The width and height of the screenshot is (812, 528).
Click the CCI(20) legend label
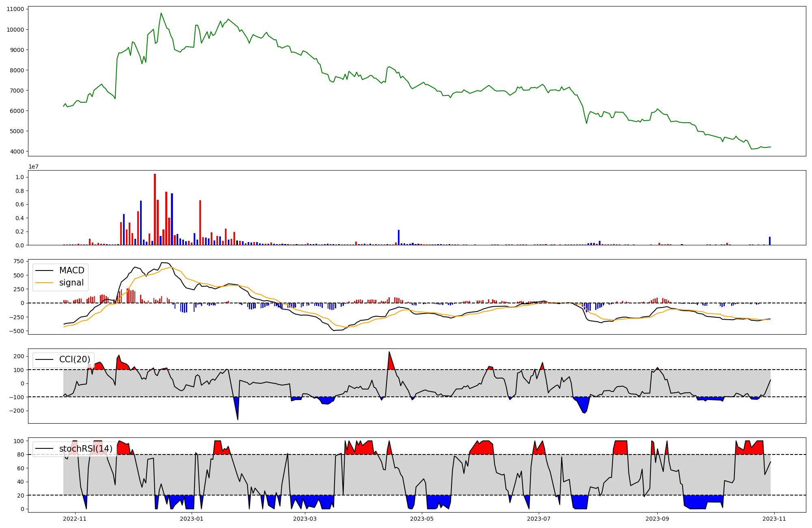[x=75, y=359]
